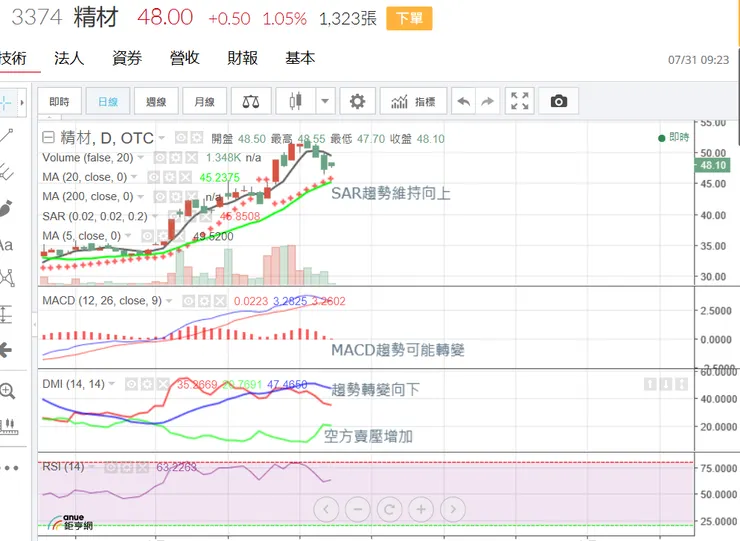Screen dimensions: 740x541
Task: Expand MA (20, close, 0) options arrow
Action: pyautogui.click(x=134, y=177)
